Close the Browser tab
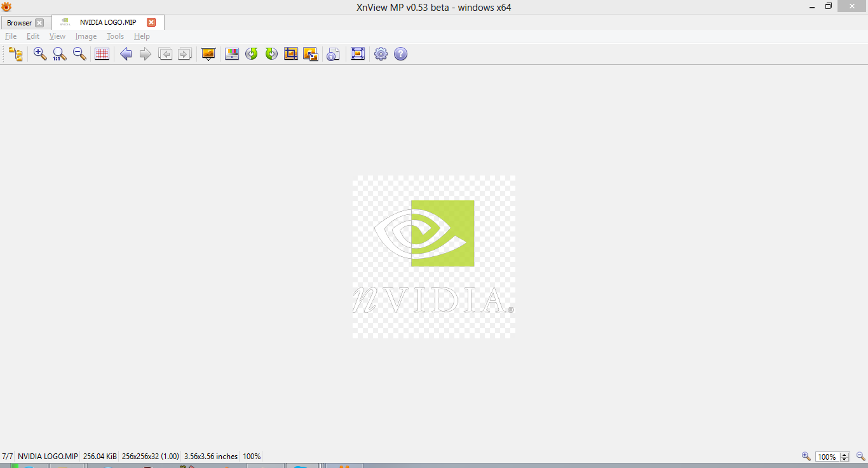 [39, 23]
